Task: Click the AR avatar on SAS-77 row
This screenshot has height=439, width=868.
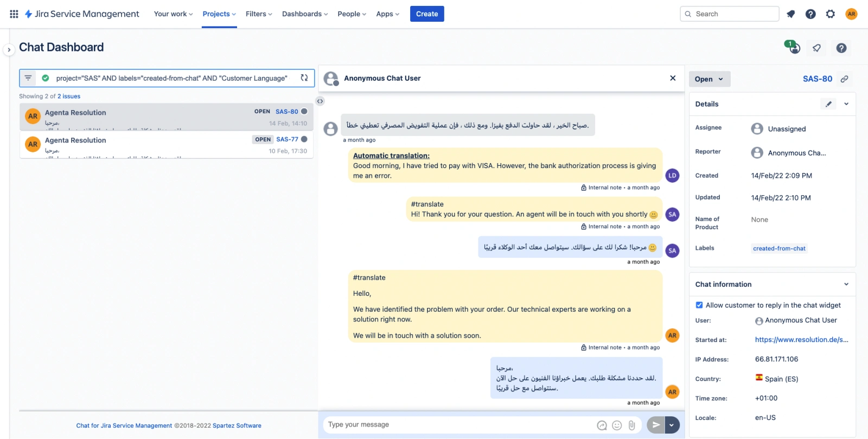Action: coord(33,144)
